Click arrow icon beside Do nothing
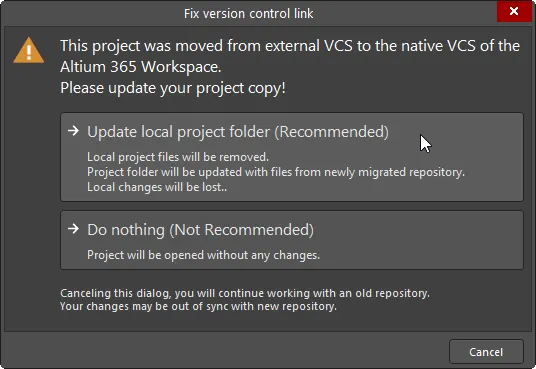Screen dimensions: 536x369 click(73, 228)
